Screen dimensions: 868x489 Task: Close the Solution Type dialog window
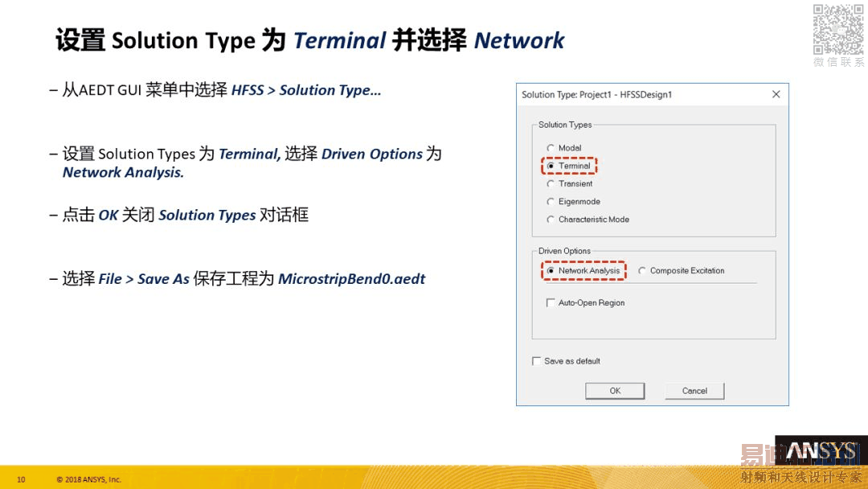pyautogui.click(x=776, y=94)
